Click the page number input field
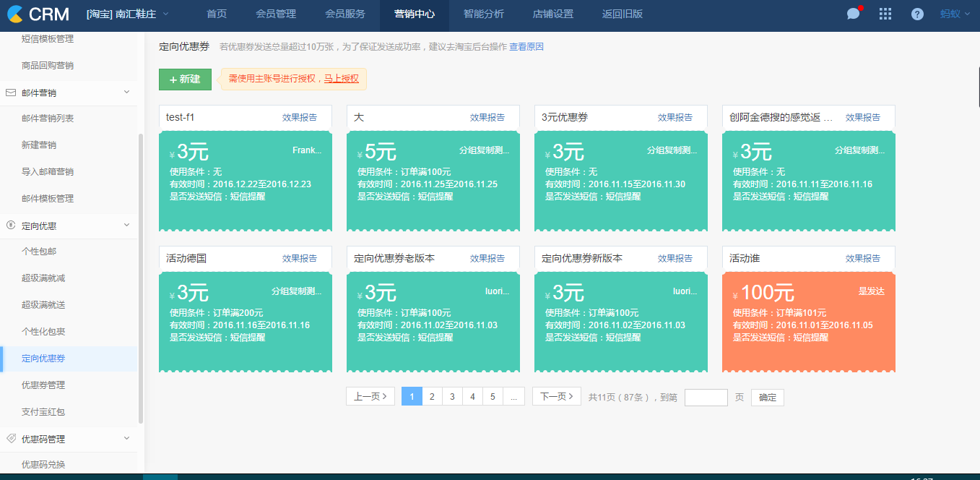Image resolution: width=980 pixels, height=480 pixels. point(706,397)
